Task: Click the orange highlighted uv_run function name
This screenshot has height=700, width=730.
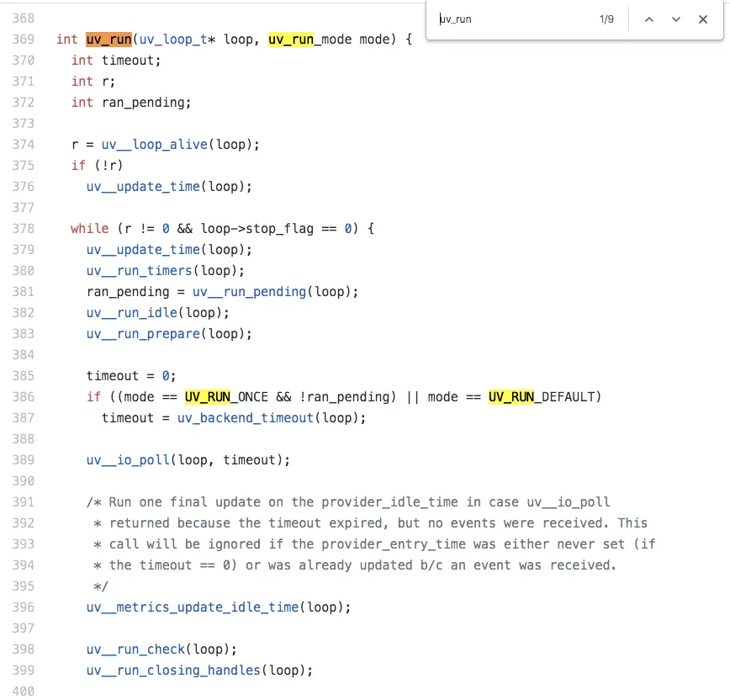Action: click(109, 40)
